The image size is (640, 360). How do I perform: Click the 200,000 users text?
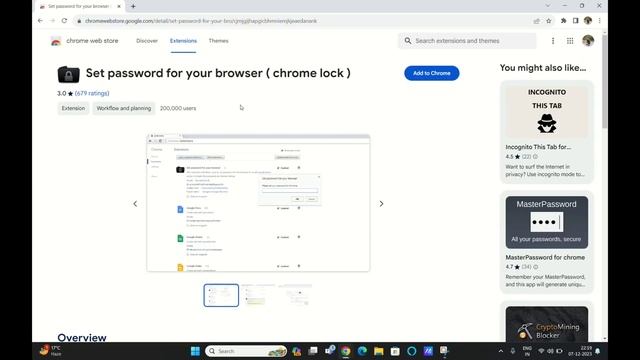pyautogui.click(x=178, y=108)
